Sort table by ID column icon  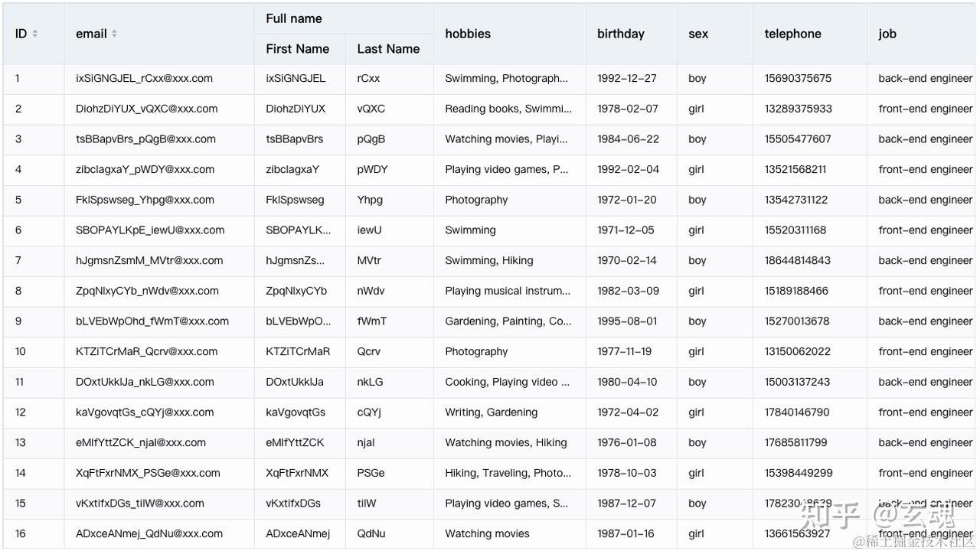pos(35,34)
